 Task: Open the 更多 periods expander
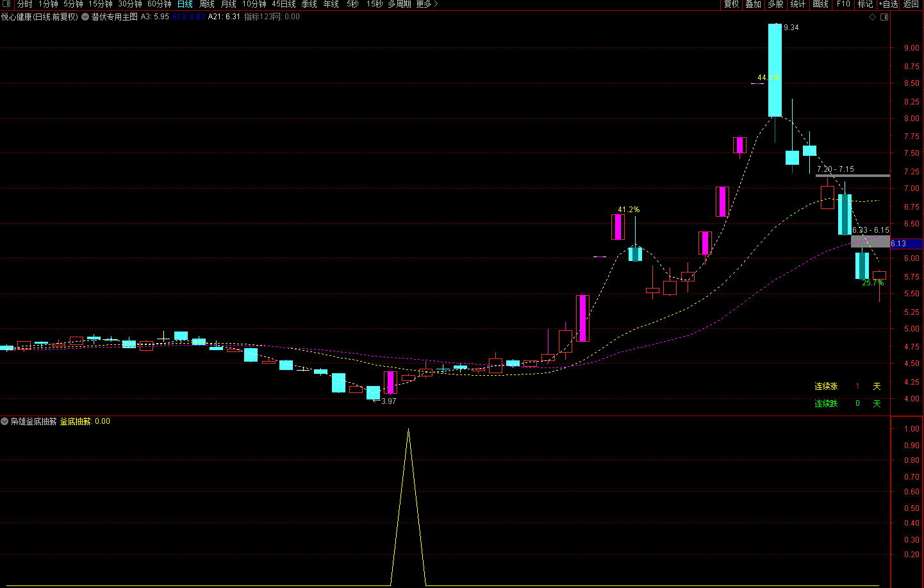[427, 4]
